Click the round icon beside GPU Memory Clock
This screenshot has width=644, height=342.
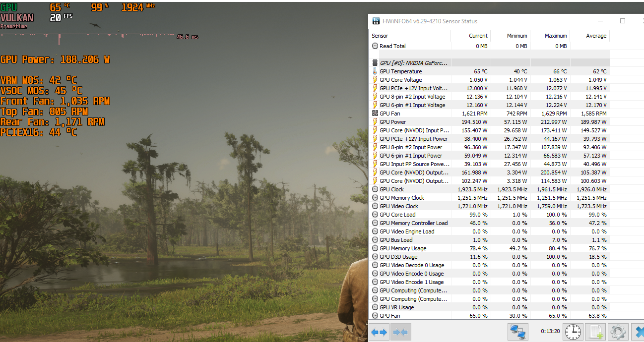tap(375, 198)
